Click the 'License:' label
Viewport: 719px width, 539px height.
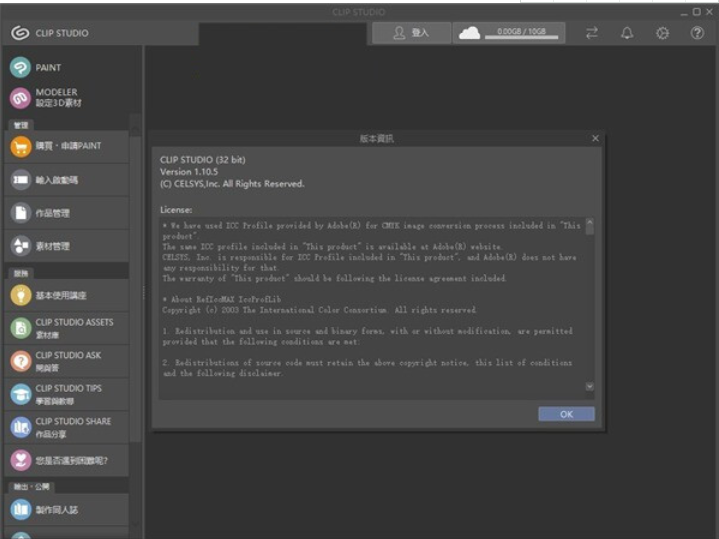pos(176,210)
